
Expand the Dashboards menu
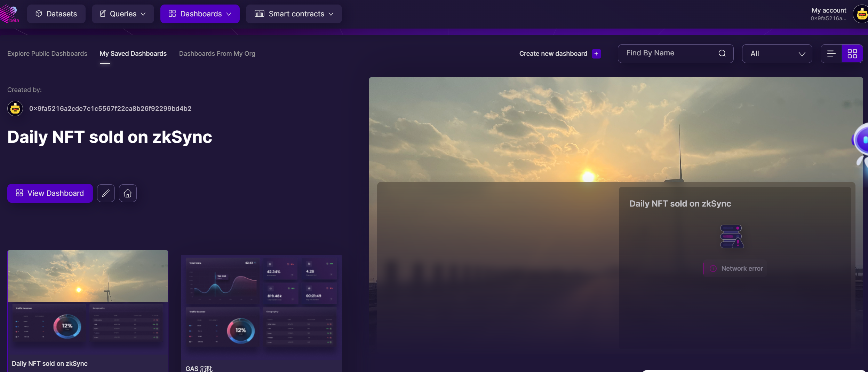(200, 14)
